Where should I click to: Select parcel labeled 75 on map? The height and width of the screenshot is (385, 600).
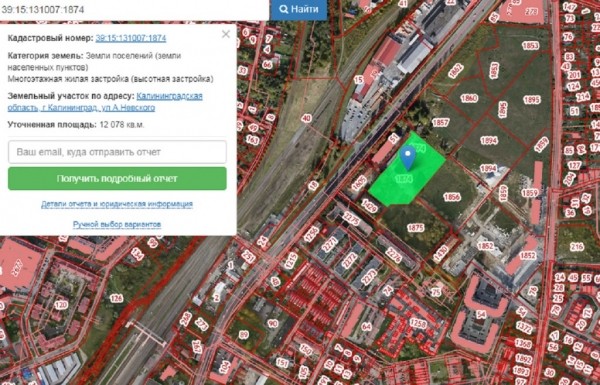point(436,292)
